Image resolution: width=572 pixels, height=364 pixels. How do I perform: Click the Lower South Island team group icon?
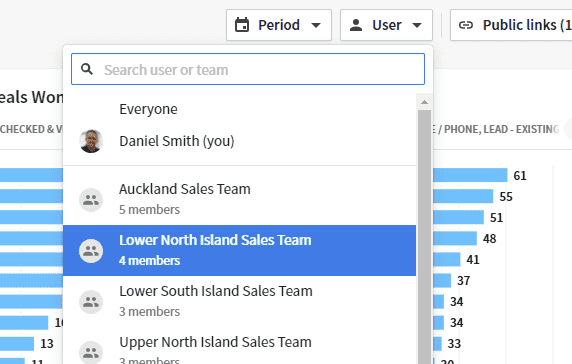(x=91, y=302)
